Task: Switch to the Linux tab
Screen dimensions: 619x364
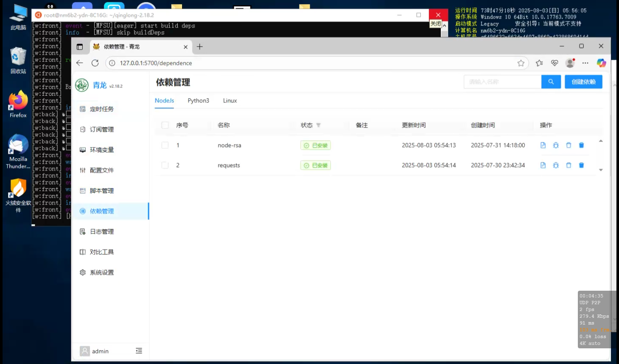Action: click(230, 101)
